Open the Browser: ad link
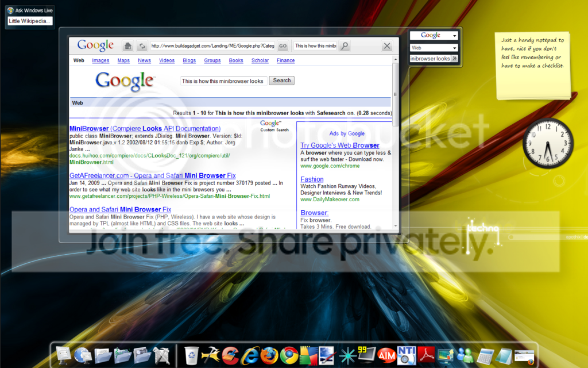Screen dimensions: 588x368 click(314, 213)
